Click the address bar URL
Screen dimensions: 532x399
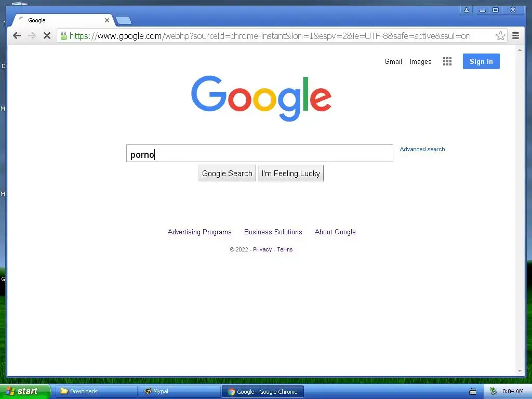[270, 36]
